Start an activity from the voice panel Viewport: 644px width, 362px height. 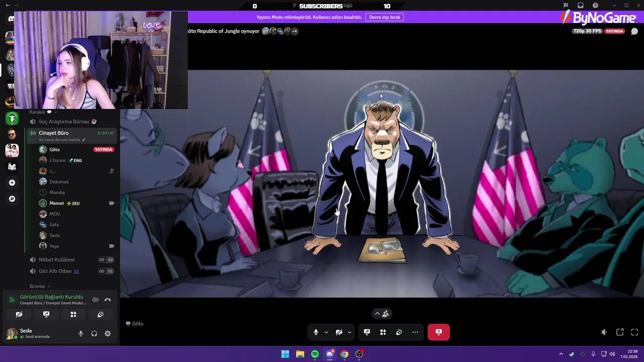[x=73, y=314]
